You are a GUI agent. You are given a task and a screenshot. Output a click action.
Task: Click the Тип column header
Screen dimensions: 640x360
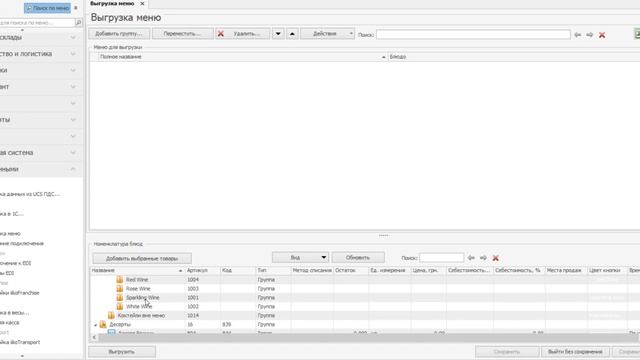click(273, 271)
